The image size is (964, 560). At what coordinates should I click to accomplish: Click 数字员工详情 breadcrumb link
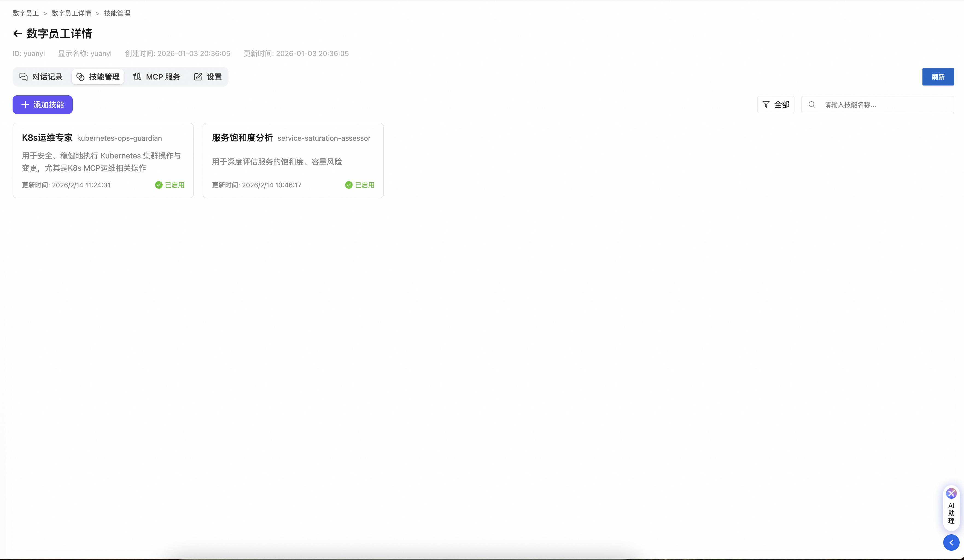coord(71,13)
